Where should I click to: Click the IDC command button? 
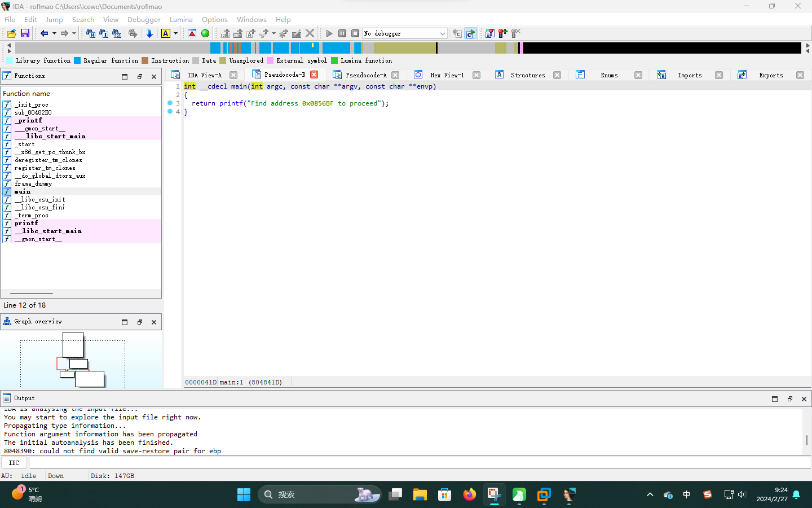click(14, 463)
